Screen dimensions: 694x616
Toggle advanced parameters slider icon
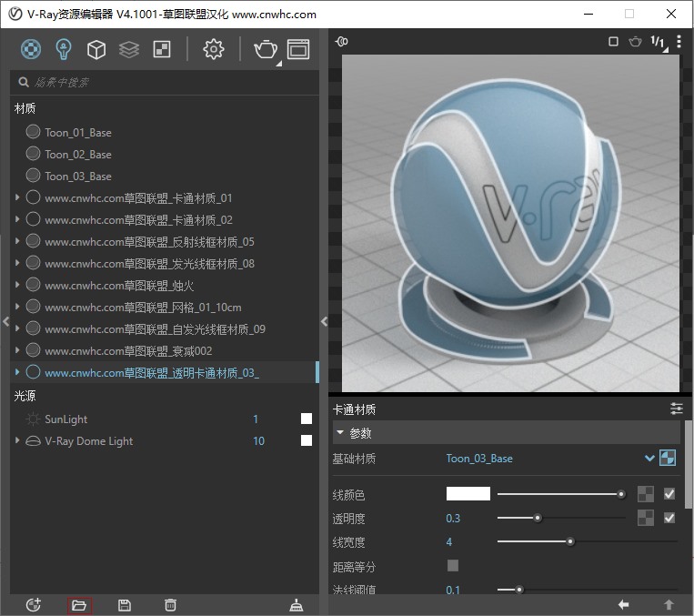tap(676, 409)
